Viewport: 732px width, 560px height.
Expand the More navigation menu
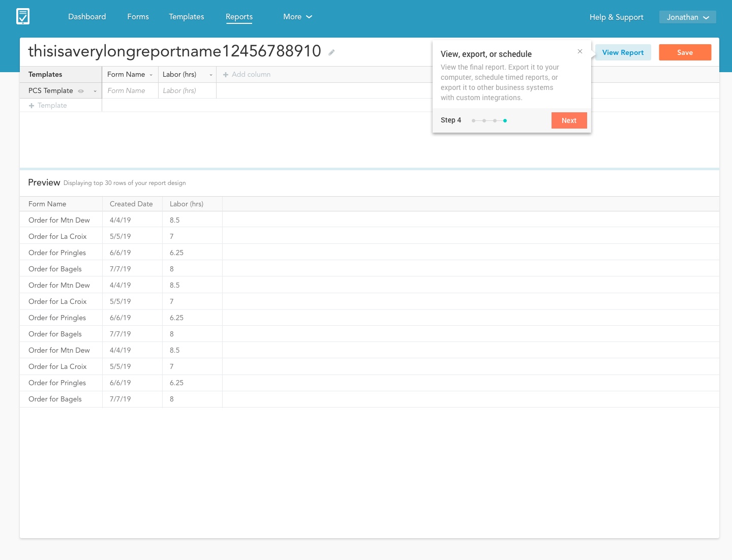[297, 17]
